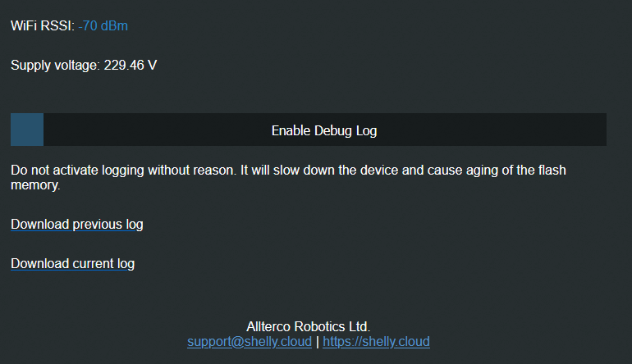The width and height of the screenshot is (632, 364).
Task: Click the Enable Debug Log label text
Action: click(x=324, y=130)
